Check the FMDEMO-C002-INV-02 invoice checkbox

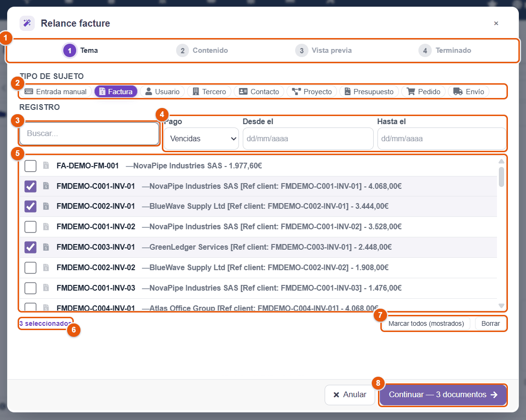pos(30,268)
